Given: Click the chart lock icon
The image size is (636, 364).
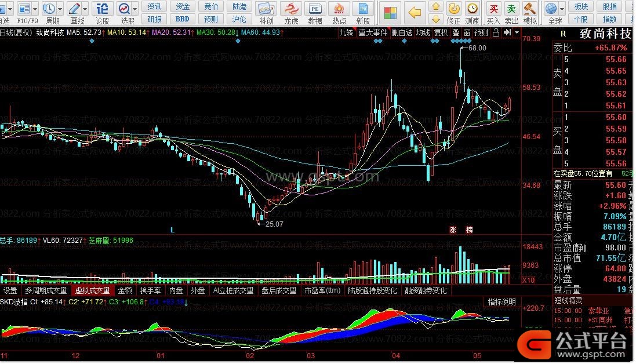Looking at the screenshot, I should (x=496, y=32).
